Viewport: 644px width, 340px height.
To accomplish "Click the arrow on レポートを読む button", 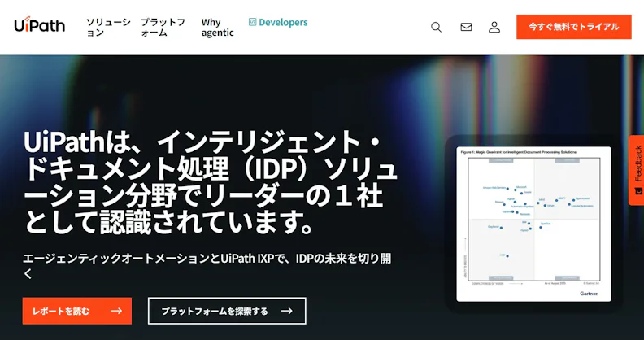I will click(x=116, y=311).
